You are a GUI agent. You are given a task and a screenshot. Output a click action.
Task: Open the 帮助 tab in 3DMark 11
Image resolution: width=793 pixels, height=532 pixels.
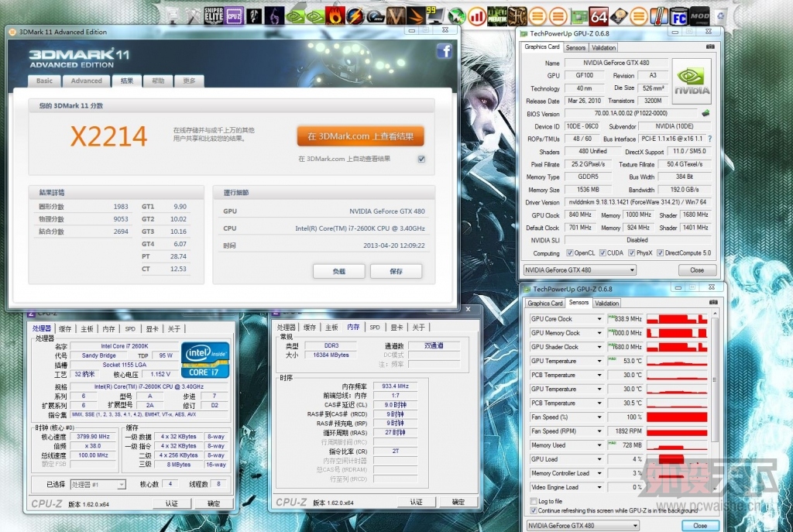tap(158, 81)
